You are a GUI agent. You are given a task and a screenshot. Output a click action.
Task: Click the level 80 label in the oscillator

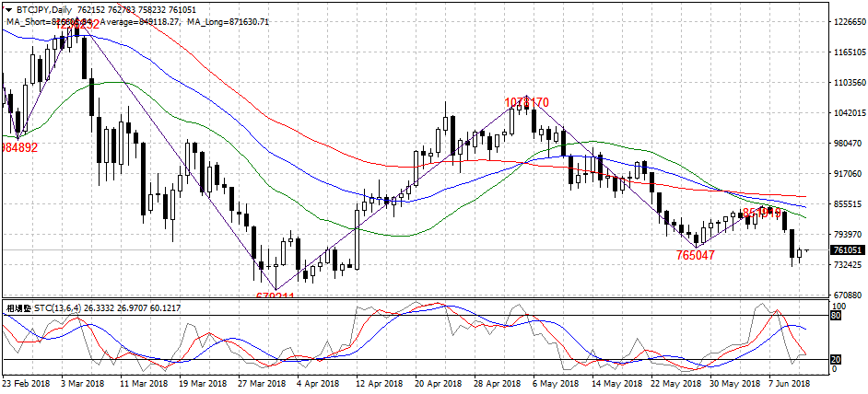[837, 316]
